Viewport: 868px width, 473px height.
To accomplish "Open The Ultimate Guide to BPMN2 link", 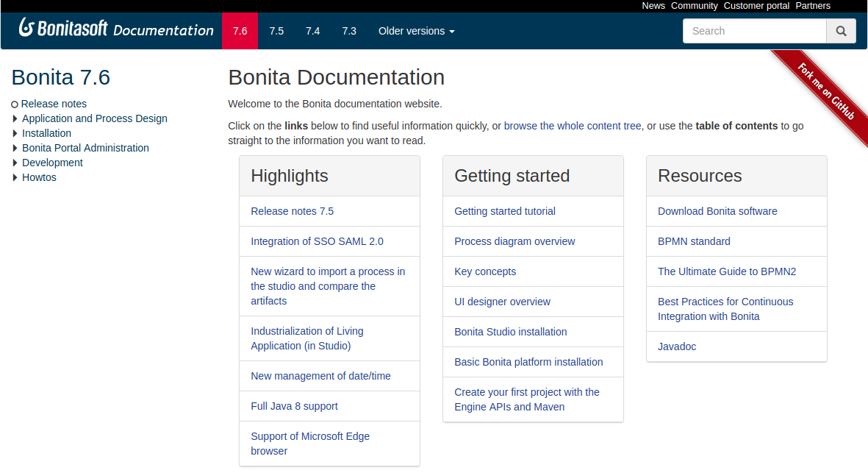I will (727, 272).
